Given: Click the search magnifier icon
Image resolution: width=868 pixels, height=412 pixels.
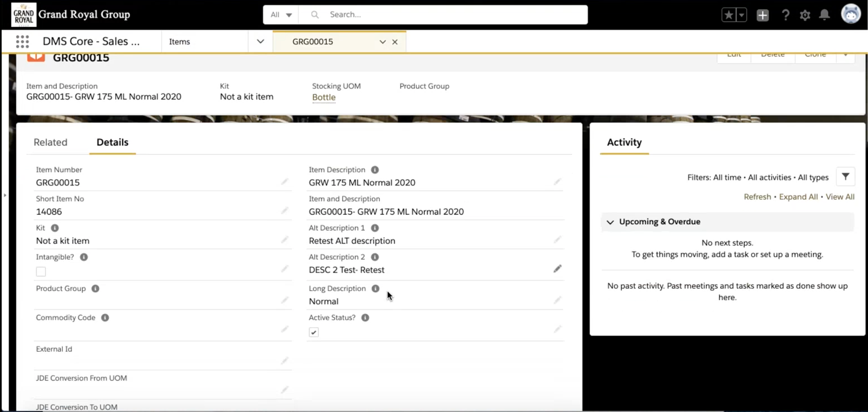Looking at the screenshot, I should click(x=314, y=15).
